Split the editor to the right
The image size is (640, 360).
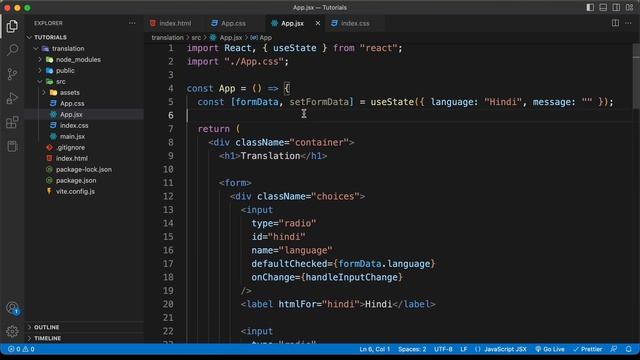tap(615, 23)
